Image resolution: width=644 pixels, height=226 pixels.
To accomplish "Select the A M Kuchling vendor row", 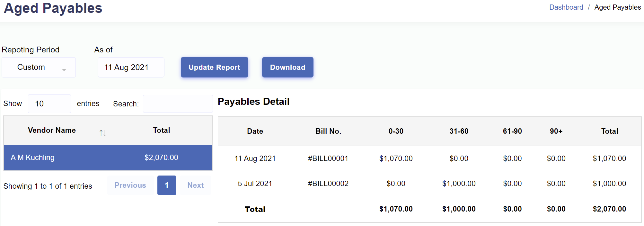I will coord(32,158).
